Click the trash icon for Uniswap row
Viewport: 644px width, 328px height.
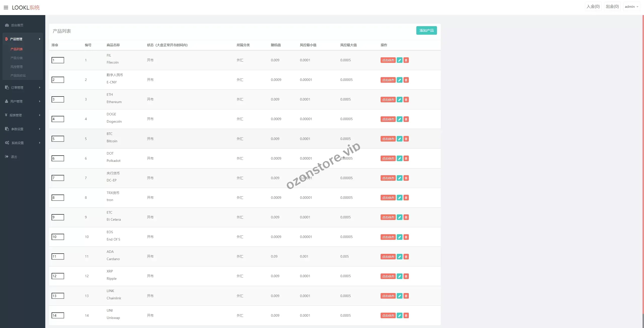click(x=406, y=315)
